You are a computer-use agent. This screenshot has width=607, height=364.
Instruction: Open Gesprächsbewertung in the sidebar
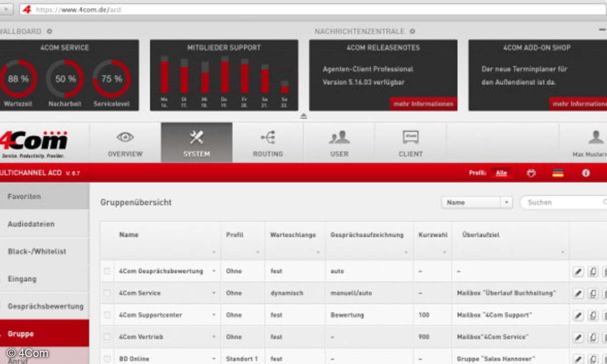(45, 306)
